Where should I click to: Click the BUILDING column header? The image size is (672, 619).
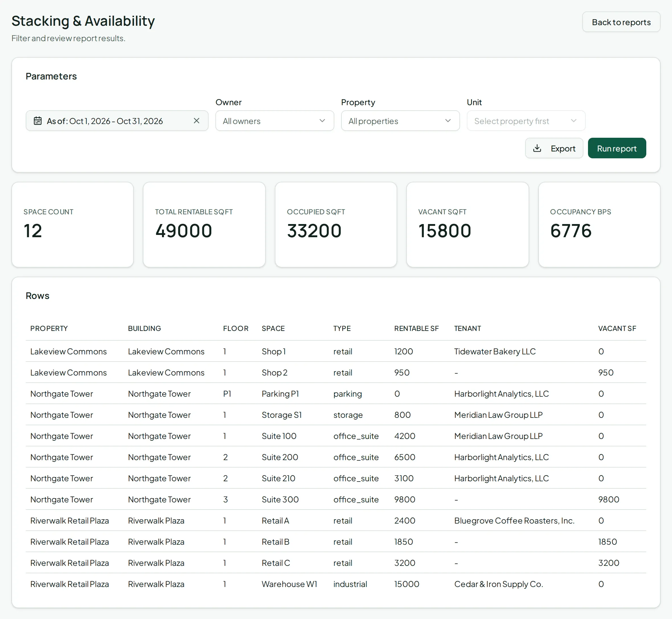[x=144, y=329]
